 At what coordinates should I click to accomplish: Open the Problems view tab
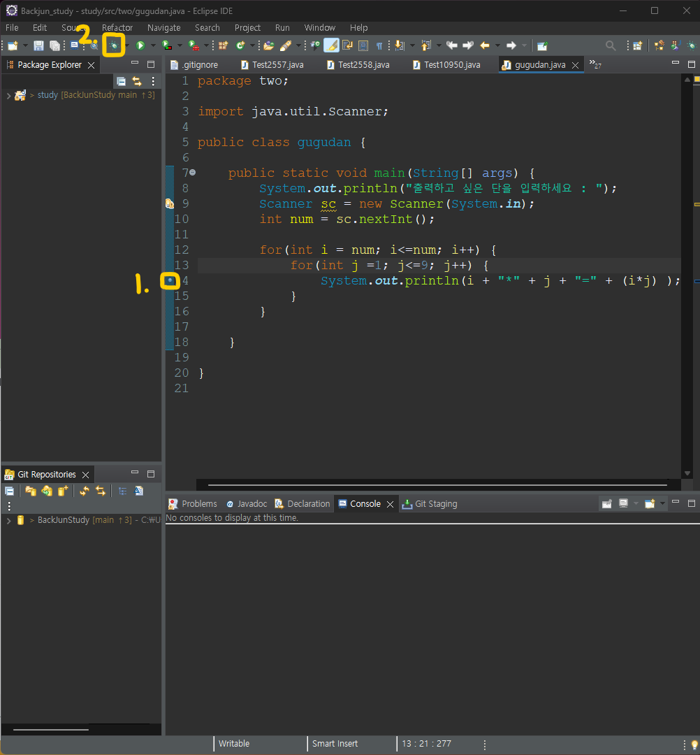[192, 503]
